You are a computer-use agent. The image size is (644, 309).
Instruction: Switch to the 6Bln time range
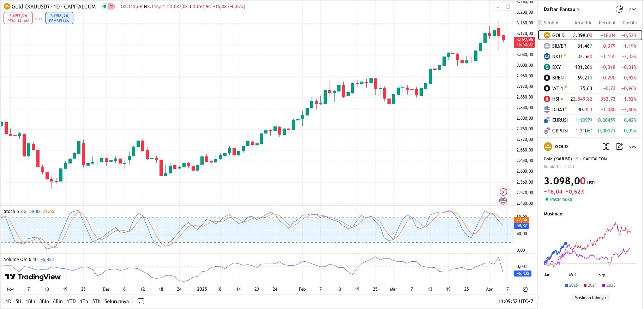click(x=58, y=301)
